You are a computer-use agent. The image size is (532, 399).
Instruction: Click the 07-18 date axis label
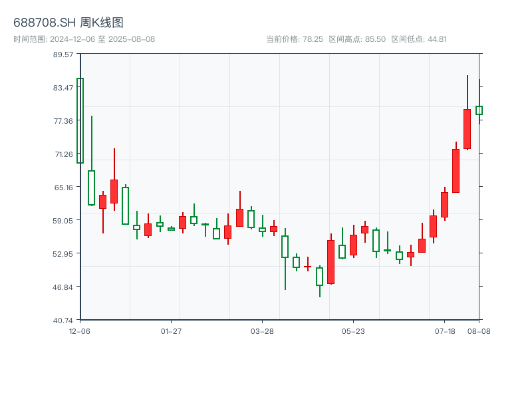(x=445, y=331)
